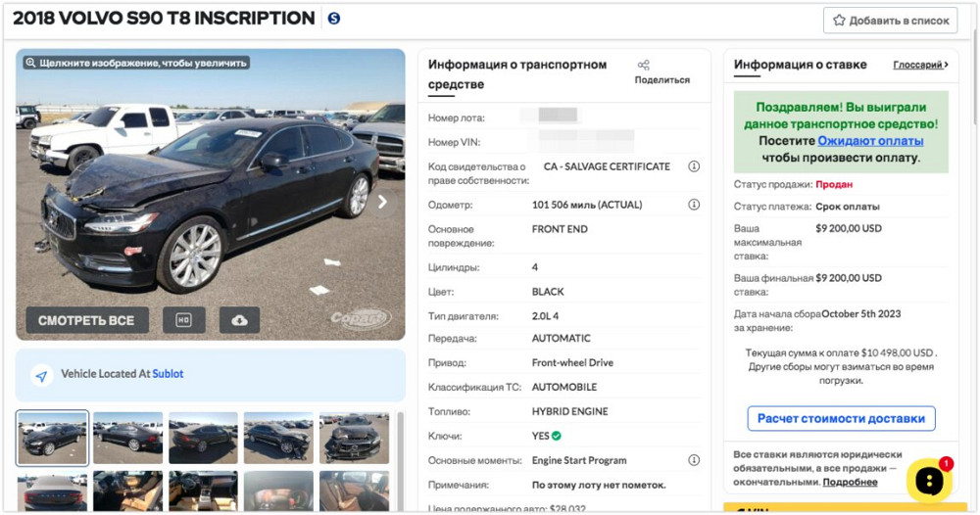Follow the Подробнее link
The image size is (980, 515).
850,483
